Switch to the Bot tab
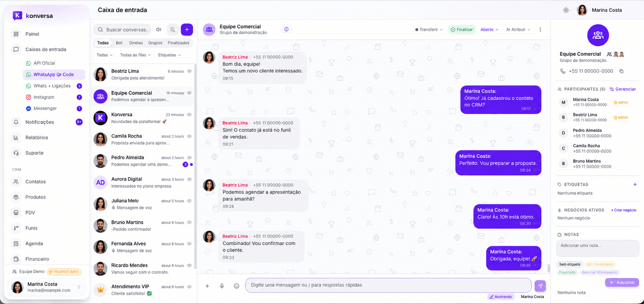The image size is (644, 304). [x=119, y=43]
